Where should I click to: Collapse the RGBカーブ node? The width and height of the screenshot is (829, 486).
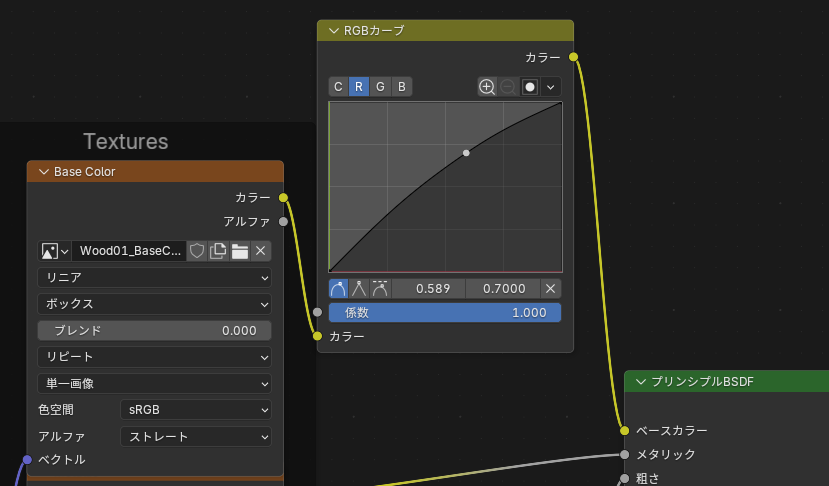[331, 31]
